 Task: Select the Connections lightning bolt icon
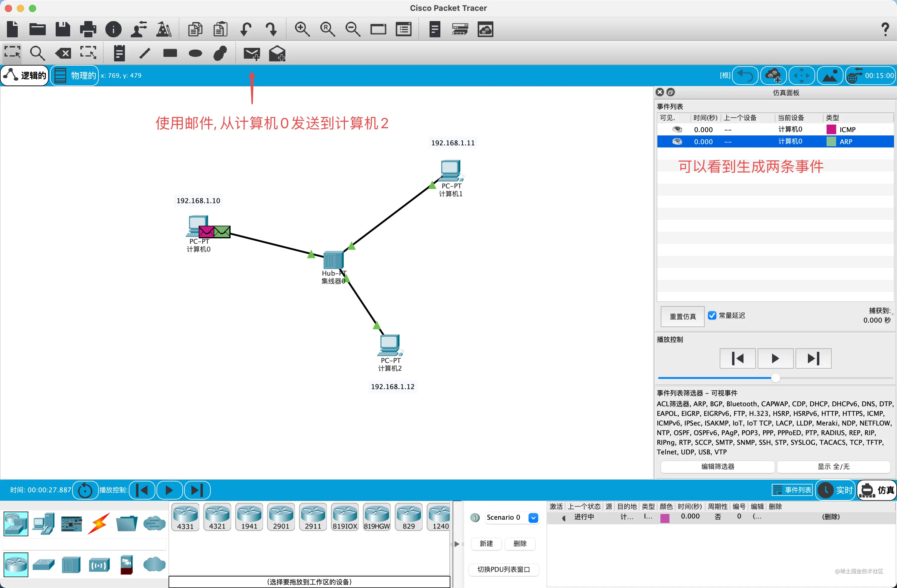pyautogui.click(x=99, y=524)
